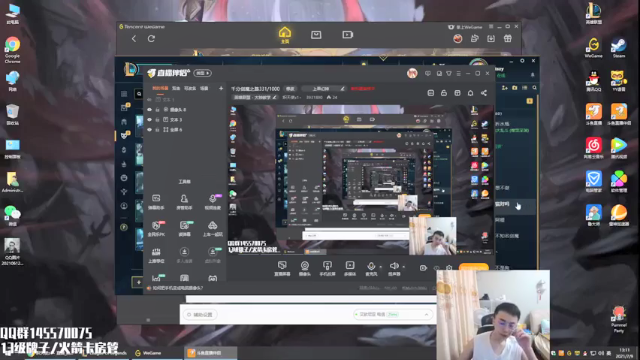Open the PK tool in the toolbox
The image size is (640, 360).
click(x=156, y=229)
